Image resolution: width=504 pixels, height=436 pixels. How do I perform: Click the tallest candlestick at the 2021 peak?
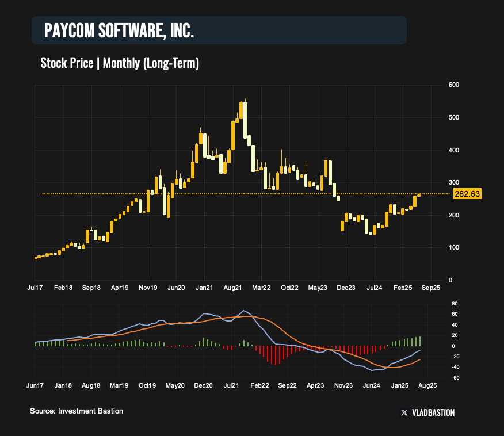(x=245, y=120)
